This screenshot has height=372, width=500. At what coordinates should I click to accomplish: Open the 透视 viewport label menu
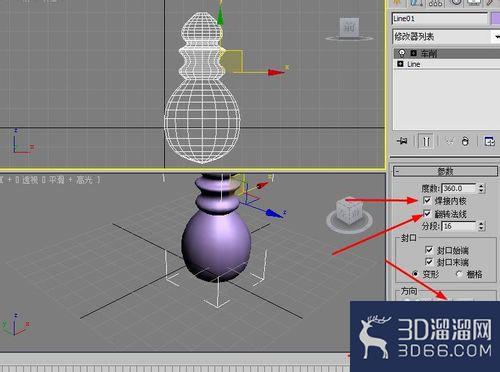click(30, 180)
